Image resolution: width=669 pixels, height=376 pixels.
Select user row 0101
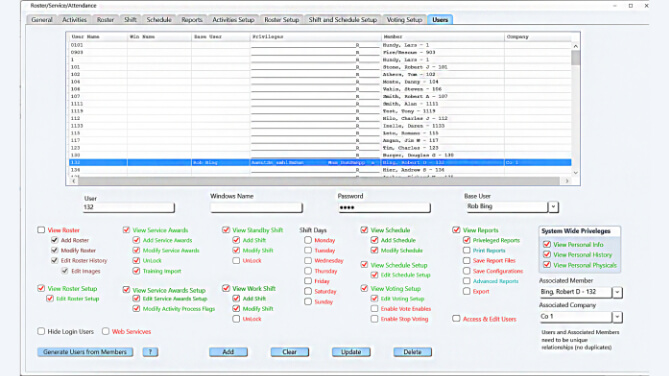click(x=320, y=45)
